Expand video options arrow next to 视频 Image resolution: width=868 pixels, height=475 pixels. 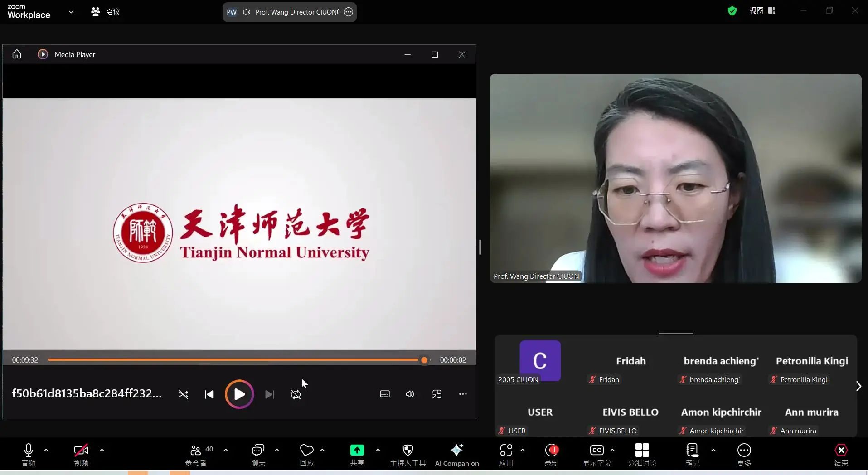coord(102,450)
